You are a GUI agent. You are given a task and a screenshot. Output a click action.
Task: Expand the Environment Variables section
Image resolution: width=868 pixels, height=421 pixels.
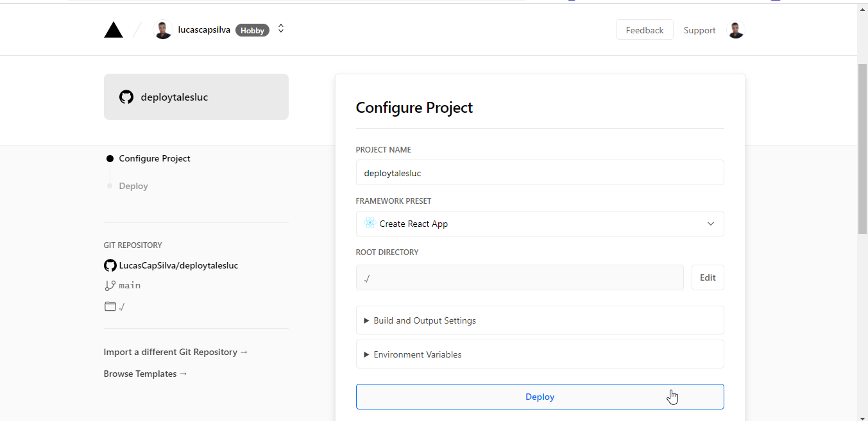(x=417, y=354)
